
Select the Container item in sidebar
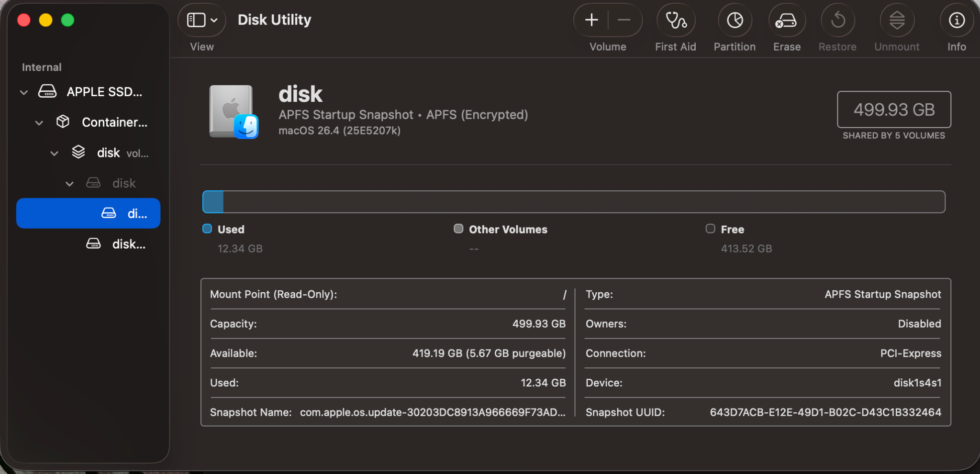114,122
